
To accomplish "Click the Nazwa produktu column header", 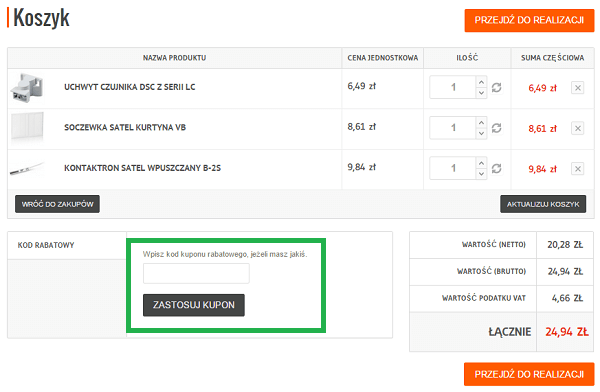I will point(174,58).
